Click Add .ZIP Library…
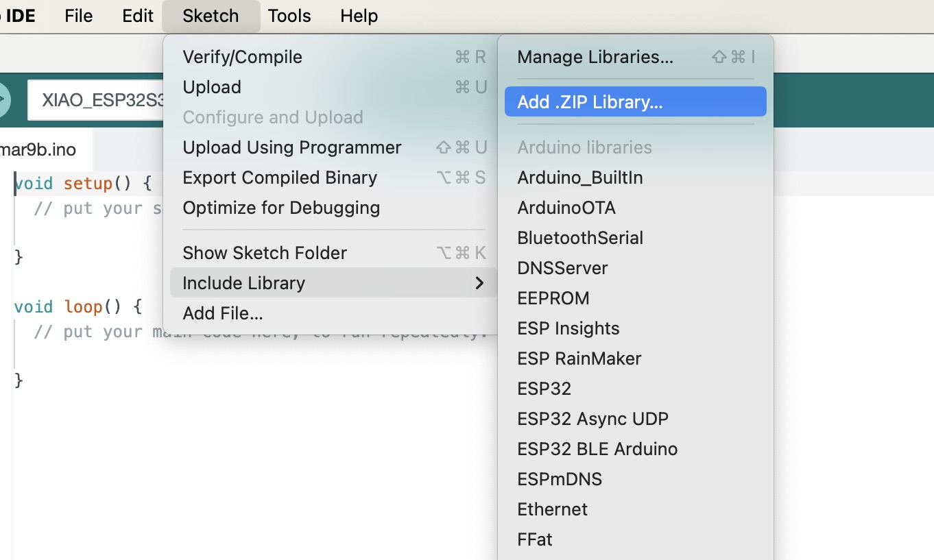The height and width of the screenshot is (560, 934). point(636,101)
